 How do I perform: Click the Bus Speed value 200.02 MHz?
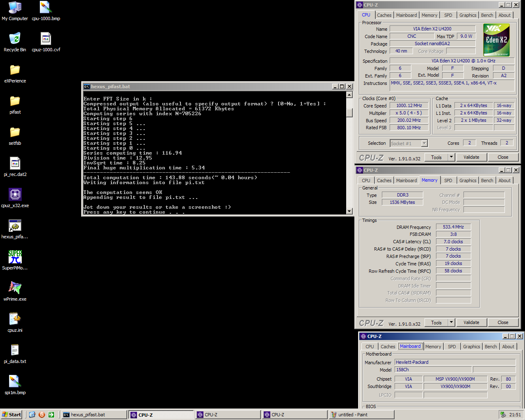(x=409, y=120)
